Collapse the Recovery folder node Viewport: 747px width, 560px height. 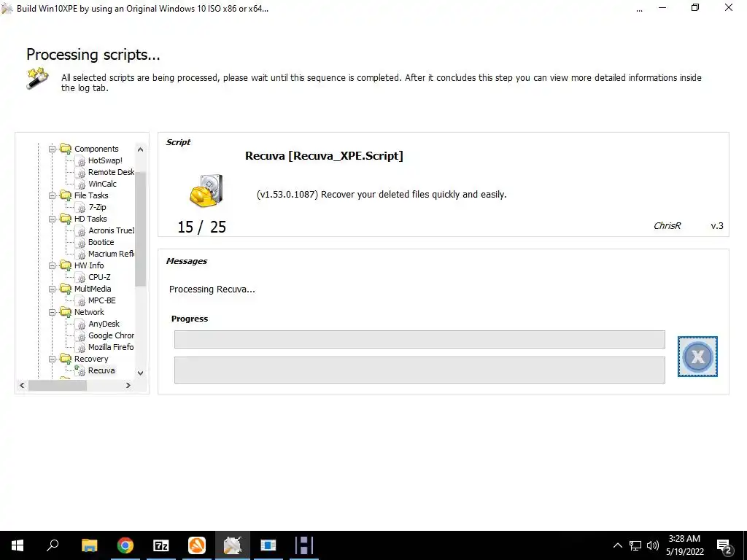coord(52,359)
